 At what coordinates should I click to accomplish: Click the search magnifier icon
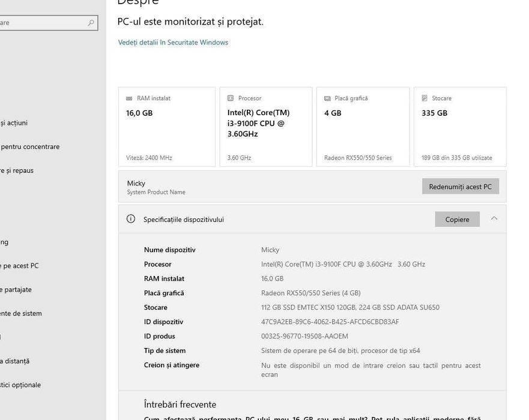[91, 23]
